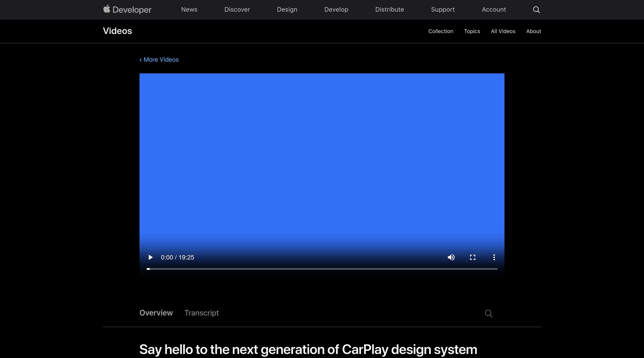Mute the video volume
The width and height of the screenshot is (644, 358).
[x=451, y=258]
